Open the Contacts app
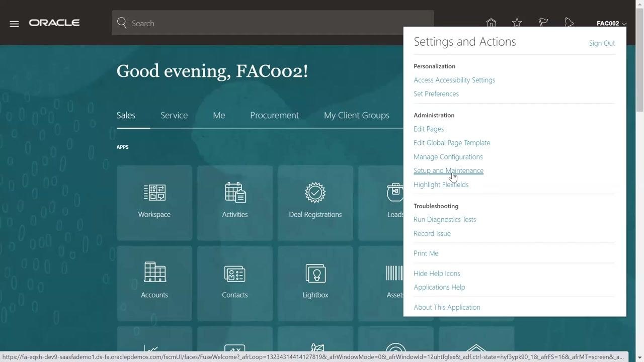 (235, 284)
